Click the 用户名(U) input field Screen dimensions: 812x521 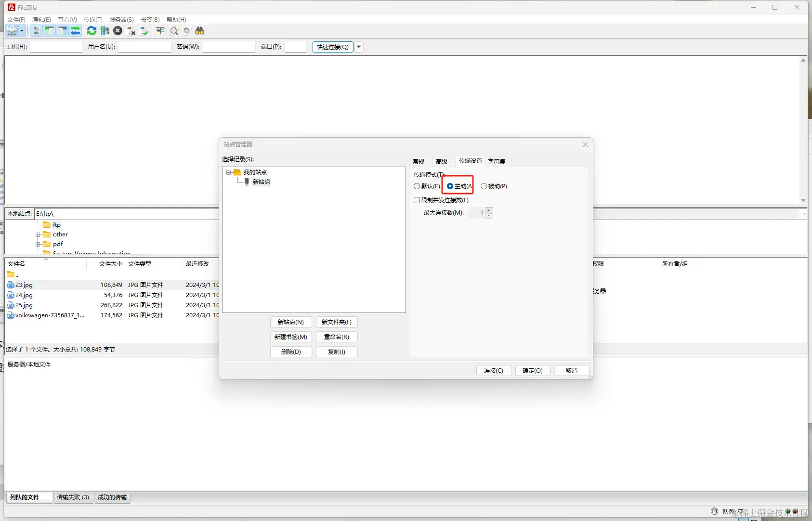[x=145, y=47]
